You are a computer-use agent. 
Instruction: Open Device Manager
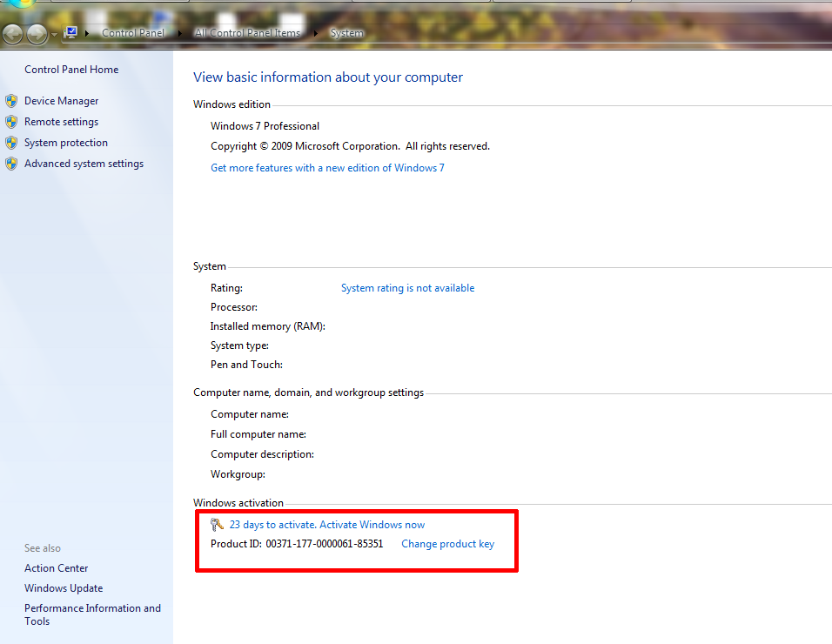62,101
